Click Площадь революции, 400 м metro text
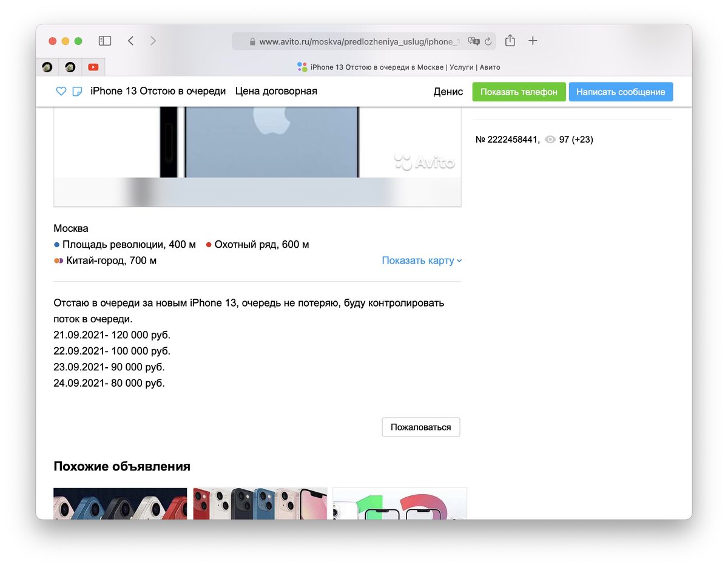Screen dimensions: 728x567 (x=129, y=245)
